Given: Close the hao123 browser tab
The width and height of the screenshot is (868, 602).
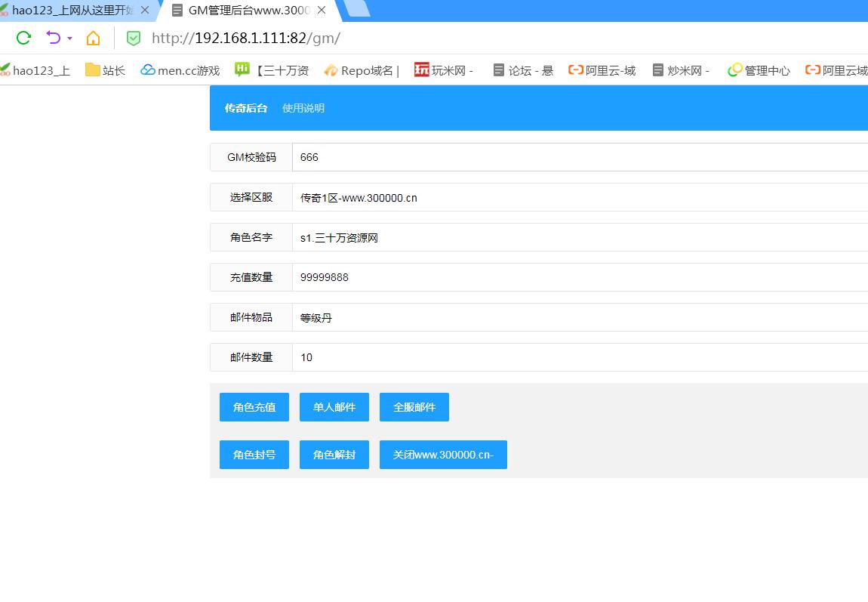Looking at the screenshot, I should pos(145,11).
